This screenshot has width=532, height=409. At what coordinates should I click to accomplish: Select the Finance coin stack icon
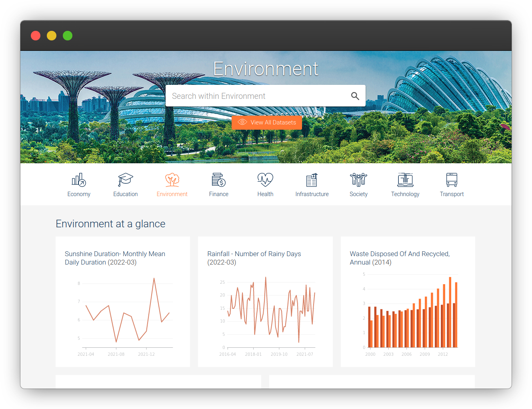click(218, 180)
